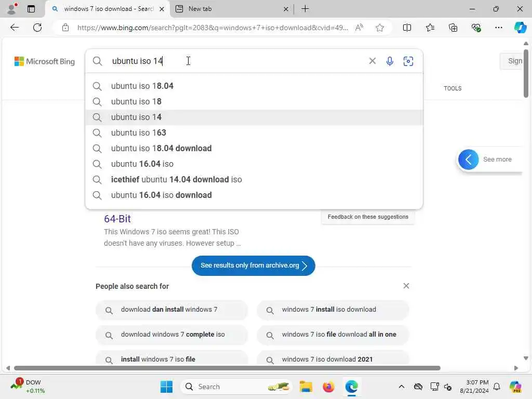Clear the Bing search box

click(372, 61)
